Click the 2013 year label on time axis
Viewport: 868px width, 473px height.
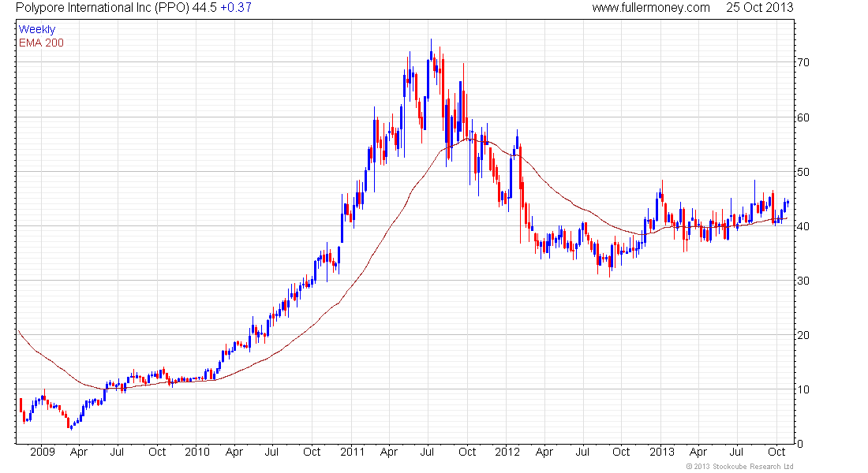(661, 452)
